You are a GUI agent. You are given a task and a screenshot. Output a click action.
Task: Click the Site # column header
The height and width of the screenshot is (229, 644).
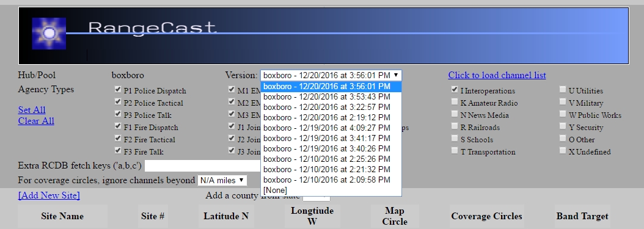point(153,216)
